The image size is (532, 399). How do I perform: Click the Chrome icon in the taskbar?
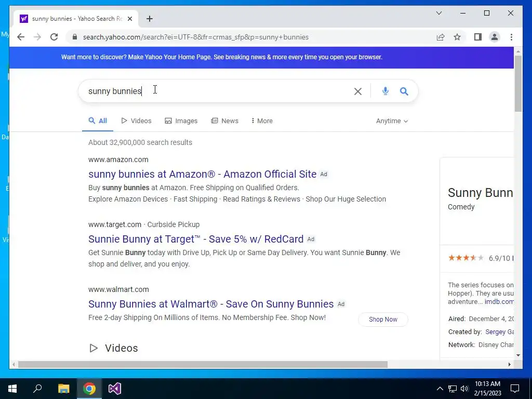[89, 389]
